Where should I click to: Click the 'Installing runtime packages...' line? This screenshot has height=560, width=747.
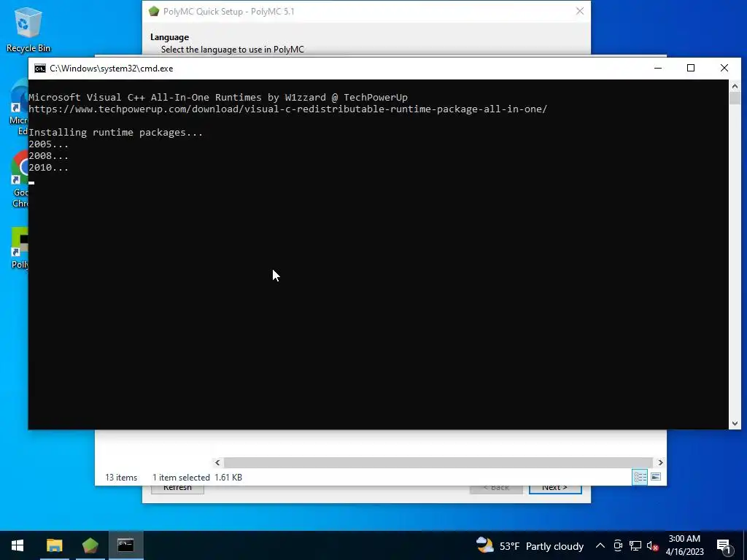tap(116, 133)
